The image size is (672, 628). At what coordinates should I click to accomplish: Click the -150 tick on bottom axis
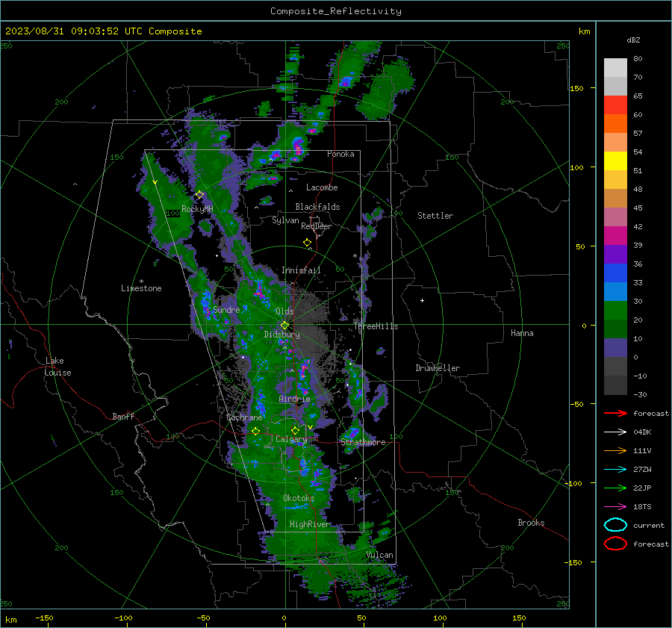[x=44, y=618]
